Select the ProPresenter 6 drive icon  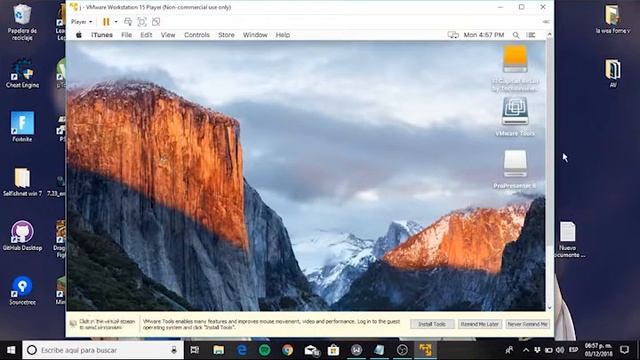(x=515, y=164)
